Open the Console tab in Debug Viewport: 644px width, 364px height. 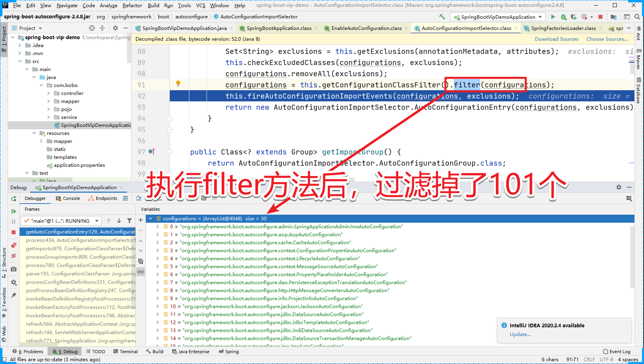coord(68,198)
